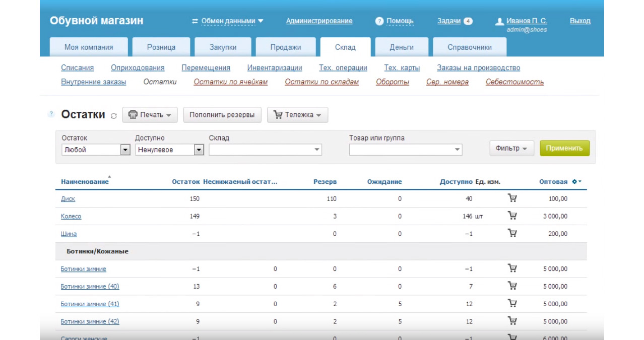Click the cart icon in the Диск row
This screenshot has width=644, height=340.
coord(512,198)
